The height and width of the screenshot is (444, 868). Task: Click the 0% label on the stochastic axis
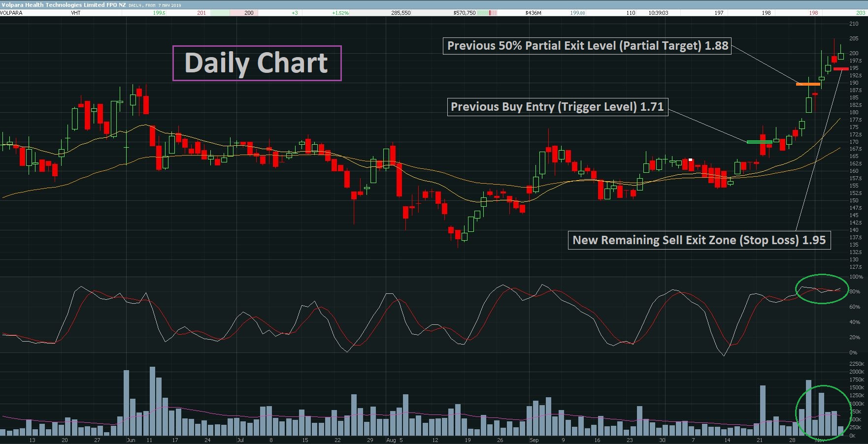(x=853, y=353)
